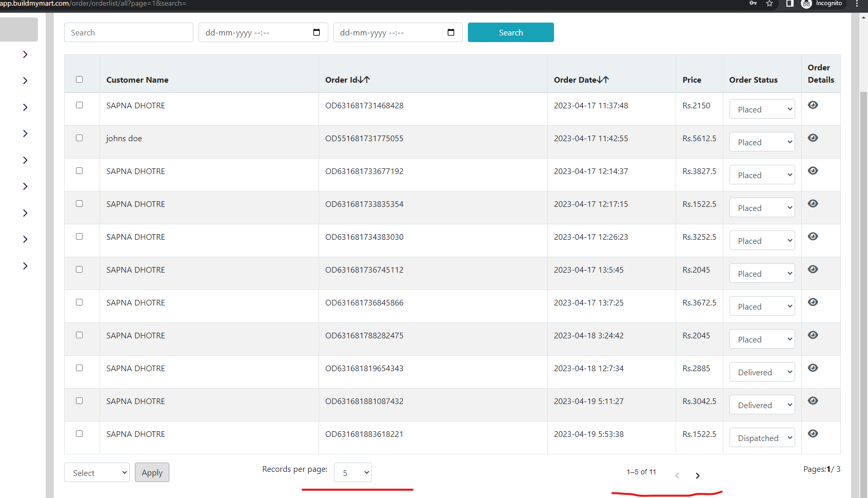Open browser three-dot menu
The image size is (868, 498).
tap(856, 4)
